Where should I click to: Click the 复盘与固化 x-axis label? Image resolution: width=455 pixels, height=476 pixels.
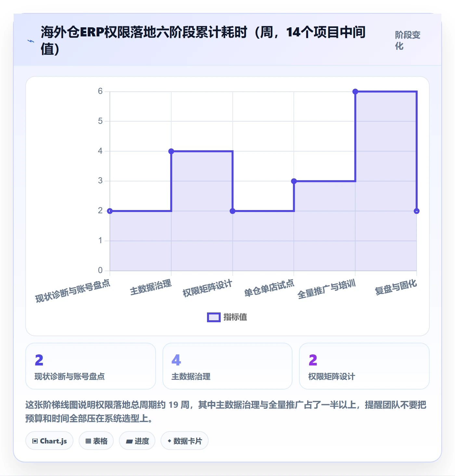[x=396, y=287]
